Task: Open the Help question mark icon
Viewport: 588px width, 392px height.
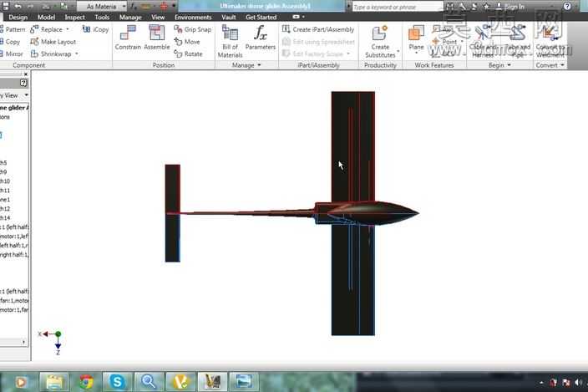Action: point(567,7)
